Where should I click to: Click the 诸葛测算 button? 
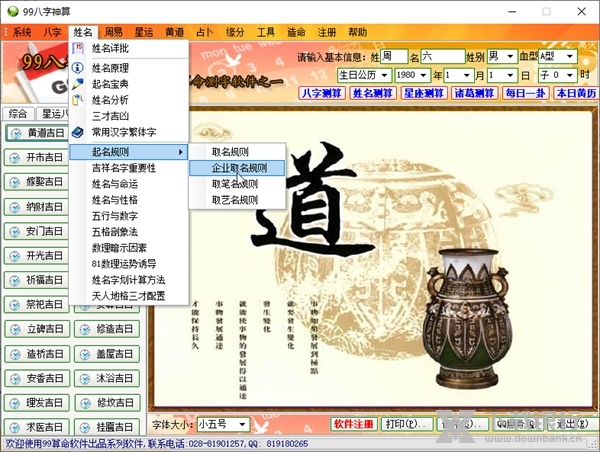tap(474, 93)
